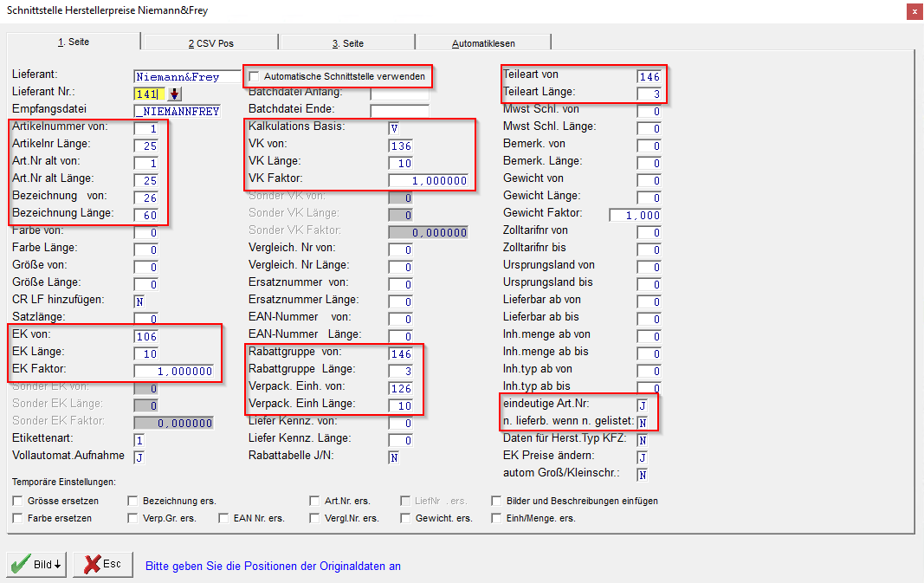Click the Artikelnr Länge field
Screen dimensions: 924x583
click(146, 146)
